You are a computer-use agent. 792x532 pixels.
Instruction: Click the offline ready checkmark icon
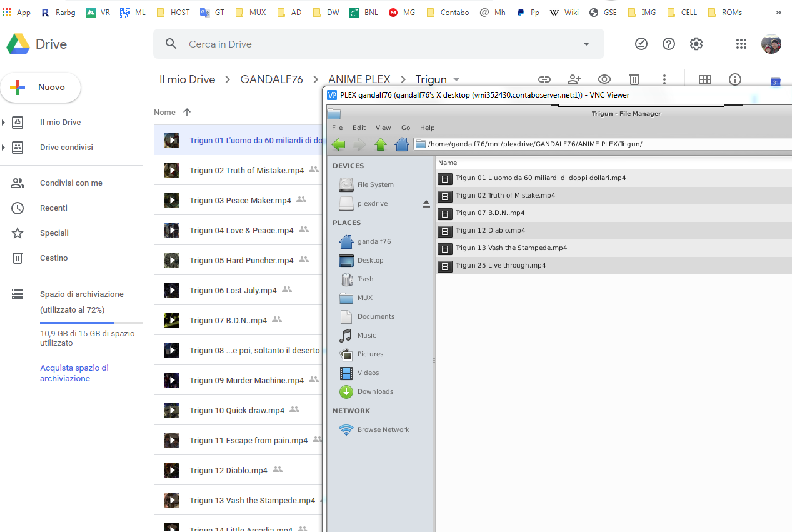click(x=641, y=44)
